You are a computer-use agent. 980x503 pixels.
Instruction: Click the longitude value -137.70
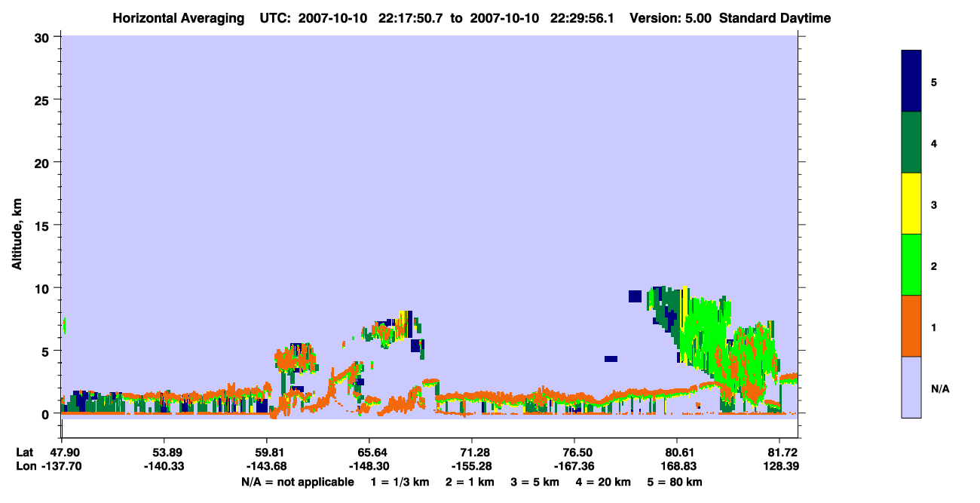62,467
